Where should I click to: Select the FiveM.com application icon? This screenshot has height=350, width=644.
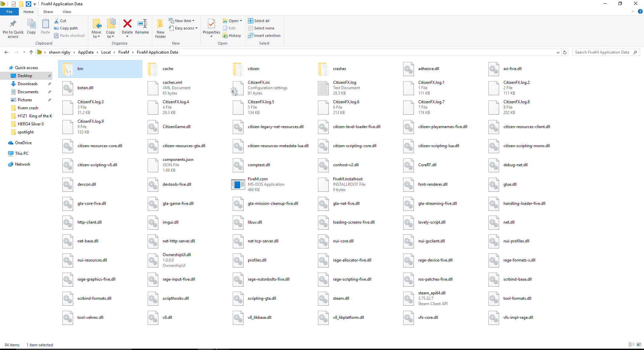point(238,184)
